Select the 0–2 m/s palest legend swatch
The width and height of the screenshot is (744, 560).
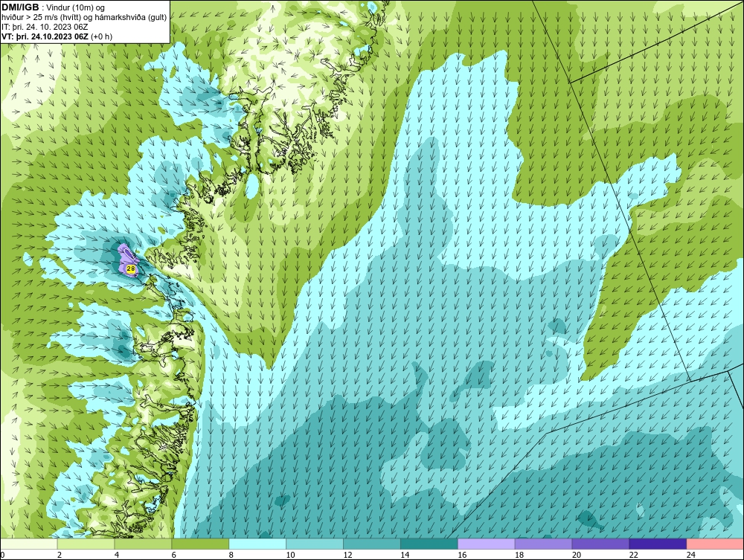click(29, 544)
